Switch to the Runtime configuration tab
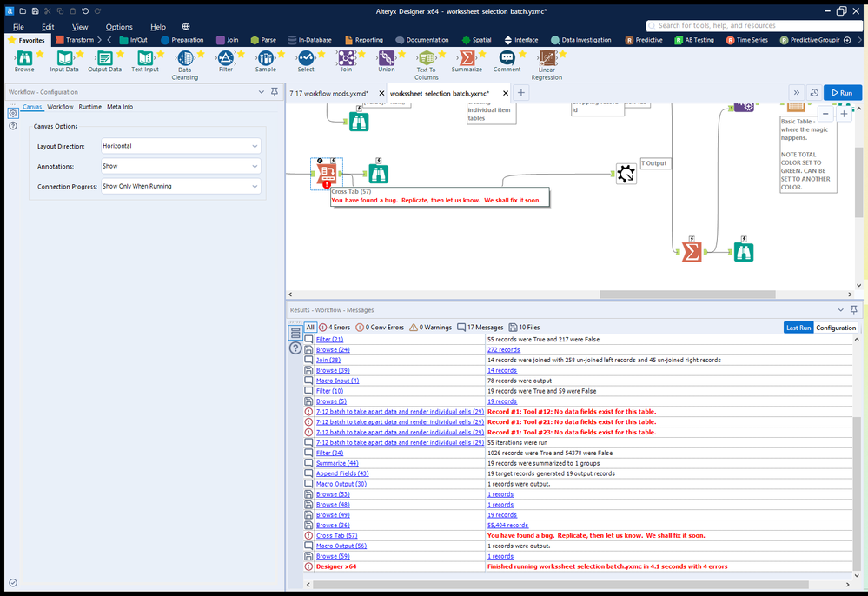868x596 pixels. click(89, 107)
